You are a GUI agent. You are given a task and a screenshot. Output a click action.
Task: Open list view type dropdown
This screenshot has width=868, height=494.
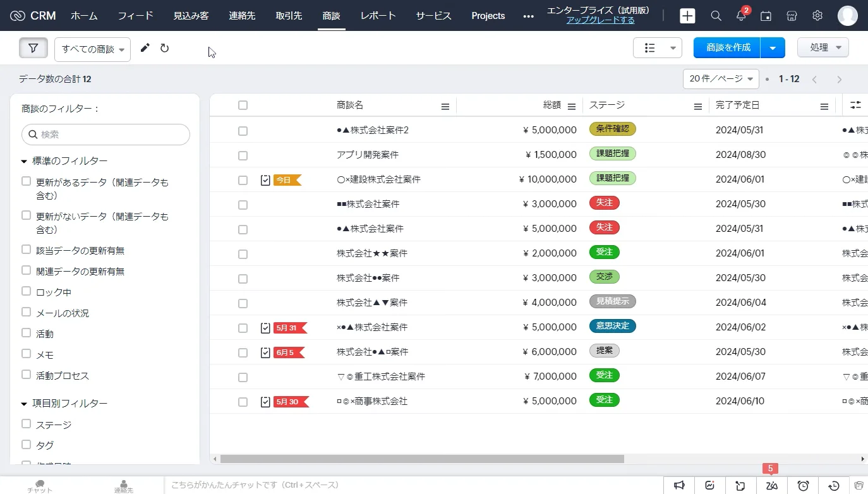658,48
